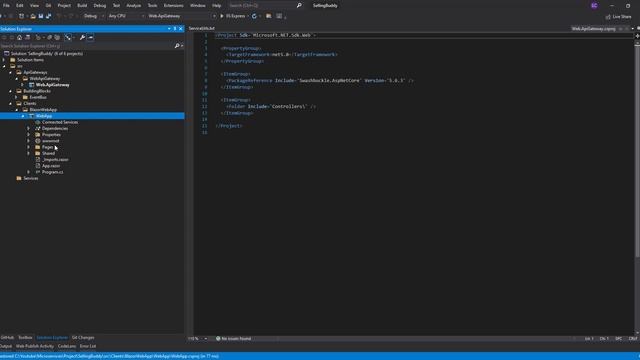640x360 pixels.
Task: Select the ServiceUrls.txt editor tab
Action: [x=202, y=29]
